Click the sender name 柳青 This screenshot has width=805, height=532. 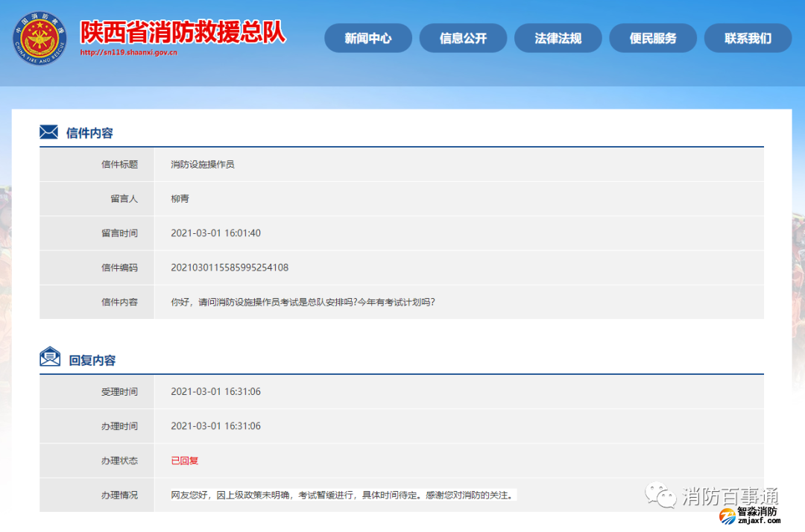[180, 199]
